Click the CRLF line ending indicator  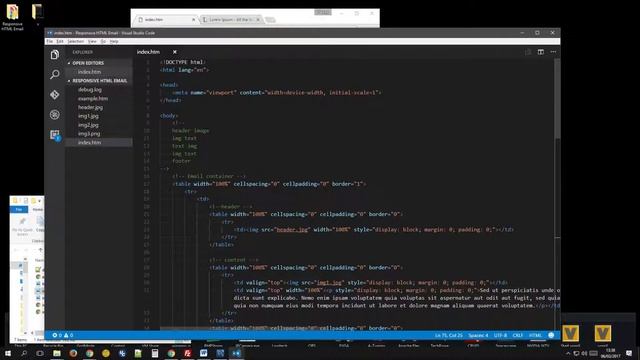(x=518, y=335)
